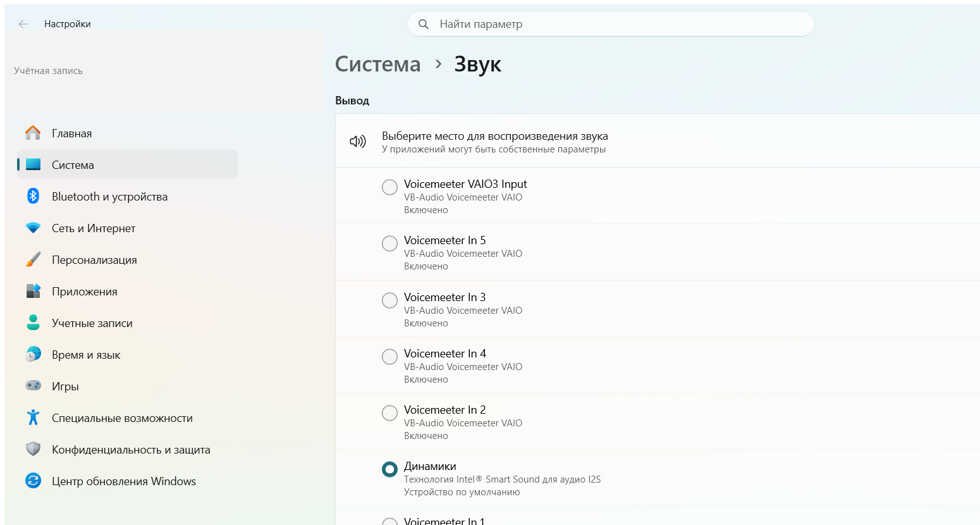This screenshot has height=525, width=980.
Task: Click the Home house icon
Action: (33, 133)
